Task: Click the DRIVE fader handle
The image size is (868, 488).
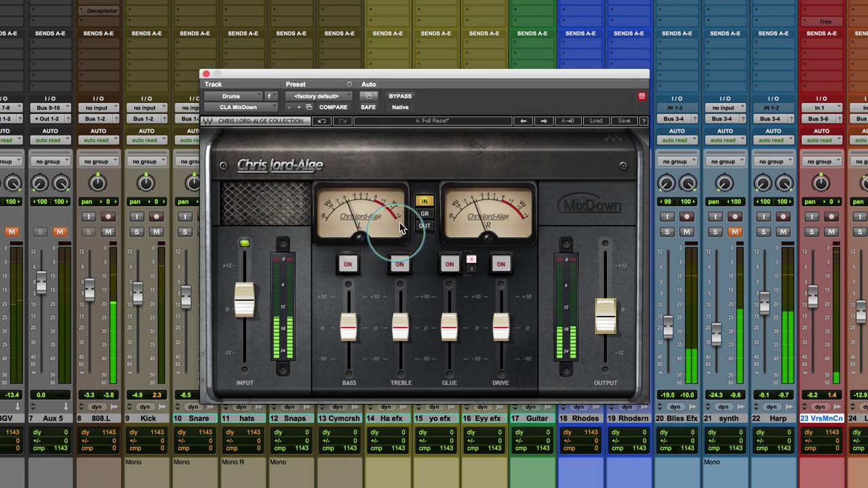Action: [x=500, y=327]
